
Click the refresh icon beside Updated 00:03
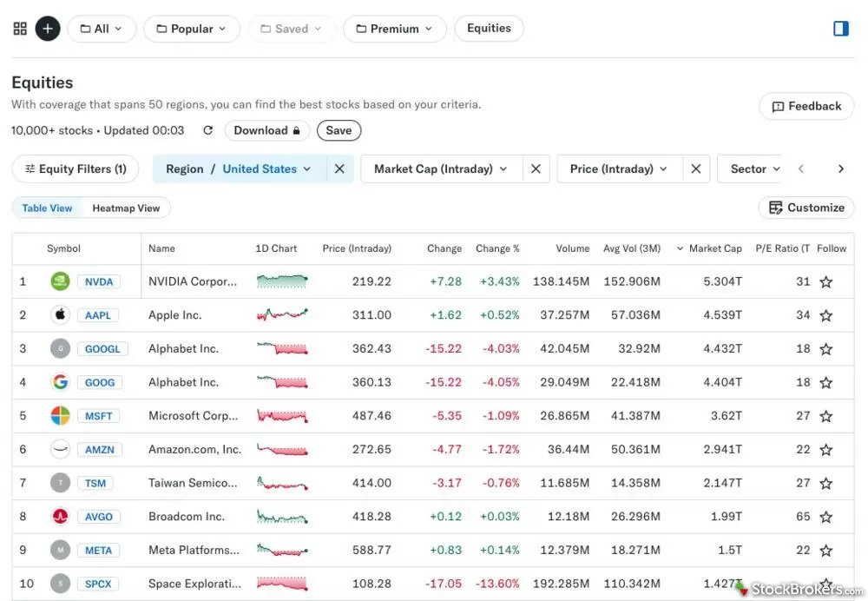click(x=208, y=130)
